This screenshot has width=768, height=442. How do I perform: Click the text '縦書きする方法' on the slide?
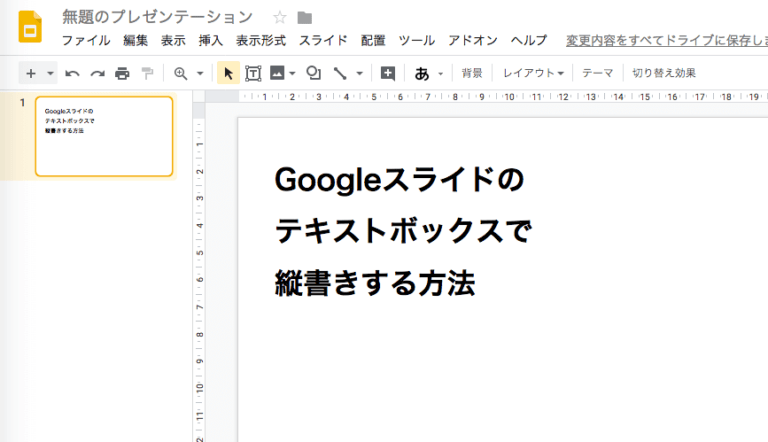click(375, 283)
